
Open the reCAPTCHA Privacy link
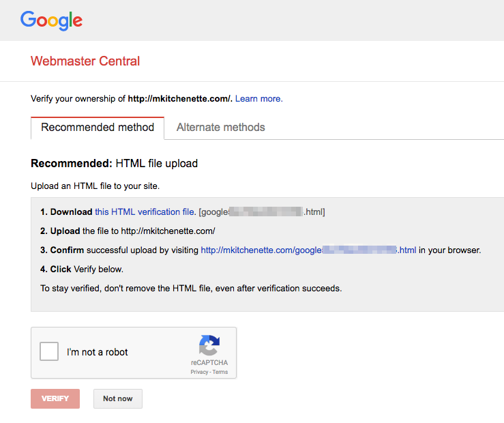coord(199,372)
